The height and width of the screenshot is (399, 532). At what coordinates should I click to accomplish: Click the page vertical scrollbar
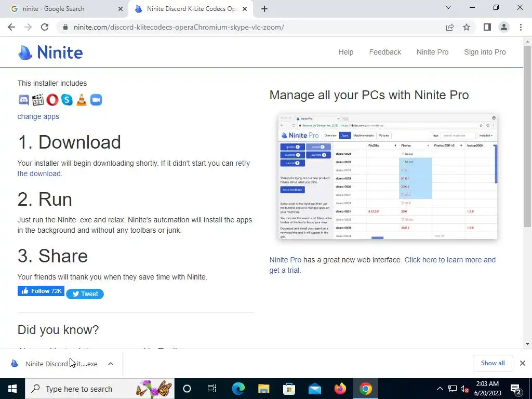(527, 136)
